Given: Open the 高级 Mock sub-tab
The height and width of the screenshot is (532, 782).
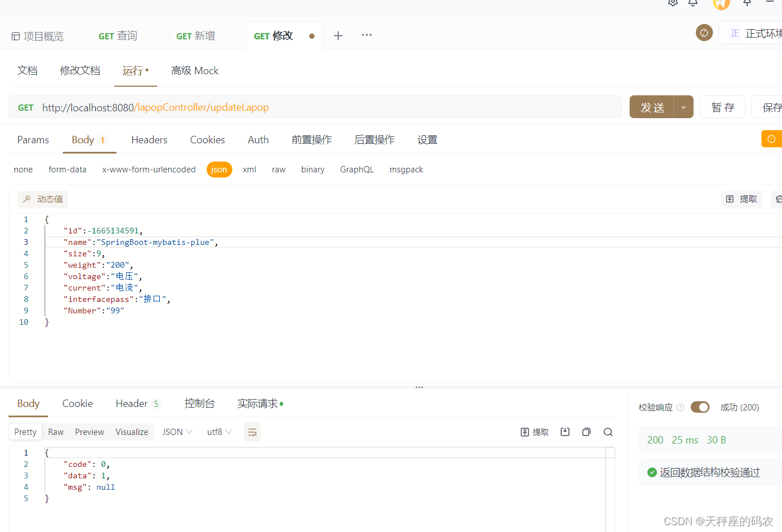Looking at the screenshot, I should pos(195,70).
